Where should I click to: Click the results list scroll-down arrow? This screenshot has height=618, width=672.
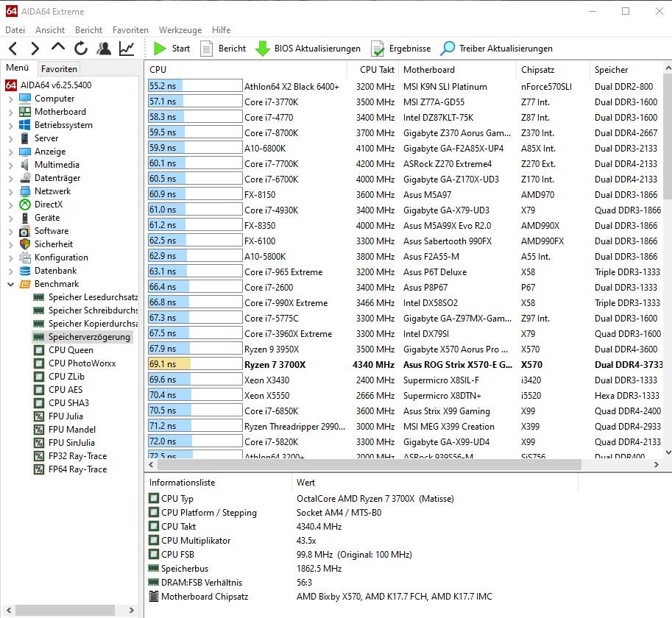[668, 452]
